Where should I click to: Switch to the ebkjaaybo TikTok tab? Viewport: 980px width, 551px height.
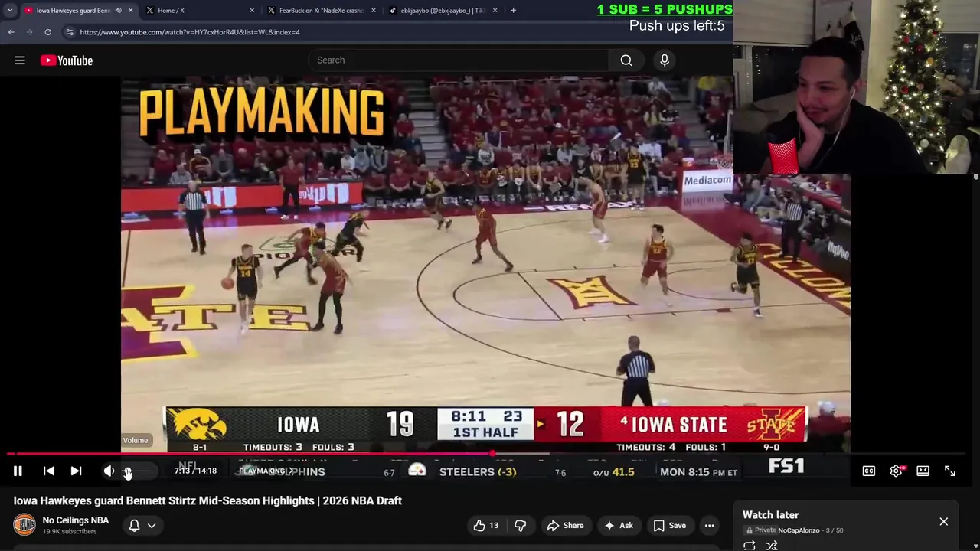pos(443,11)
